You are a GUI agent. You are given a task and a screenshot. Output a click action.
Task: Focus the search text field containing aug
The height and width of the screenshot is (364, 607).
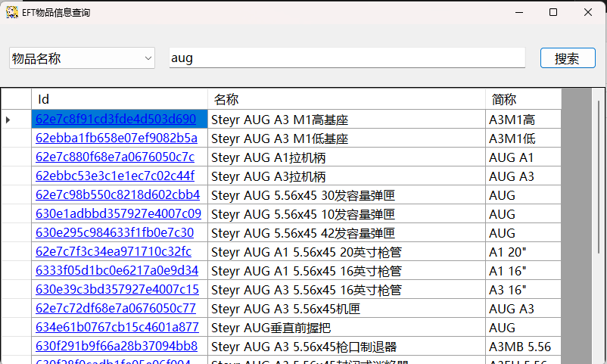tap(347, 58)
